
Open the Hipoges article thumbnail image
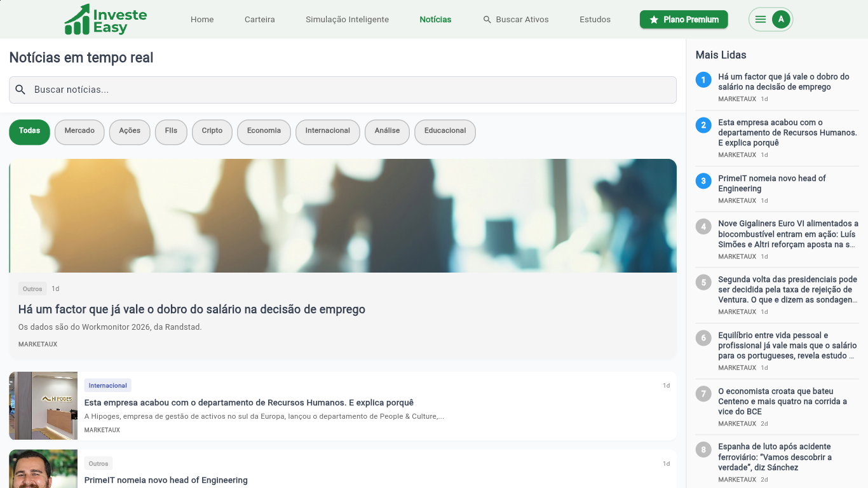click(x=43, y=406)
